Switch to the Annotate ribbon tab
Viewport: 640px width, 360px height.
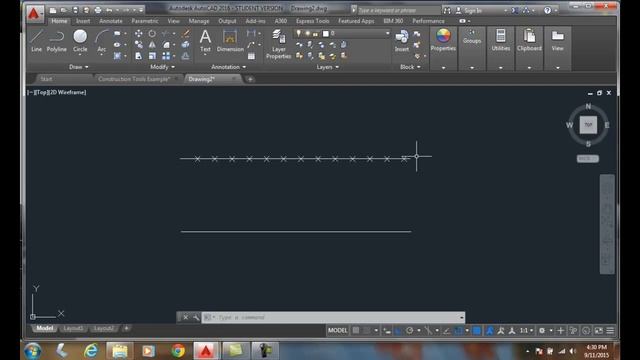point(111,21)
